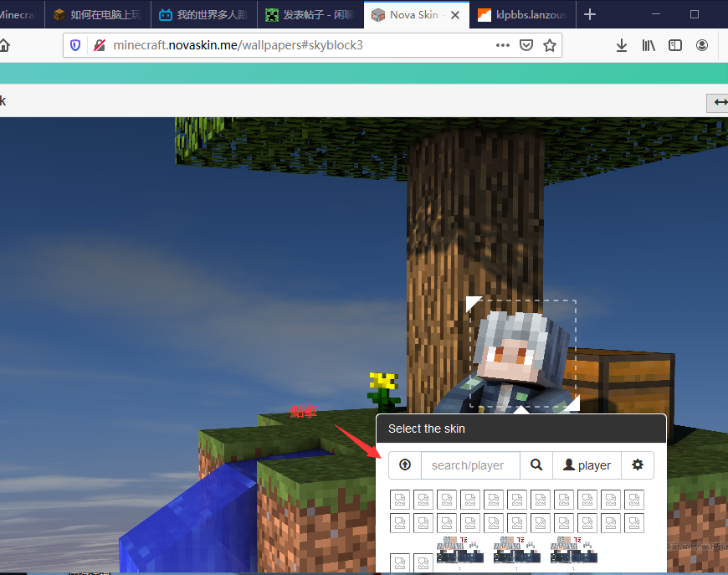
Task: Close the Nova Skin tab
Action: click(x=455, y=15)
